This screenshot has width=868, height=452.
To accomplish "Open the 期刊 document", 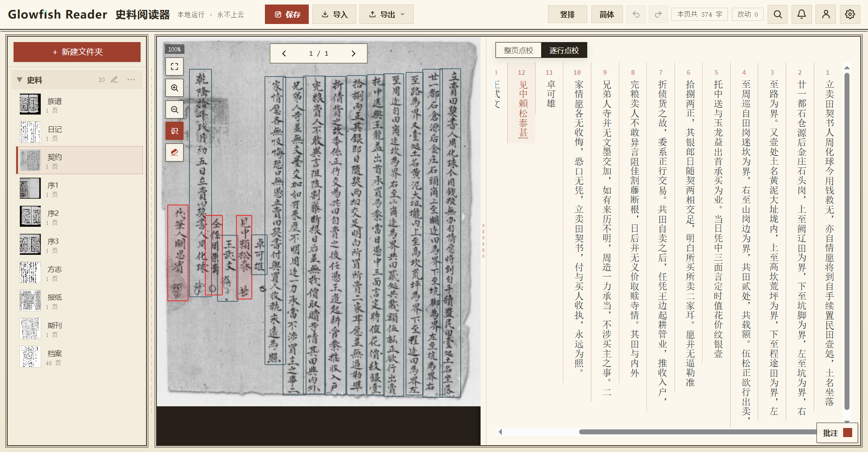I will pyautogui.click(x=80, y=328).
